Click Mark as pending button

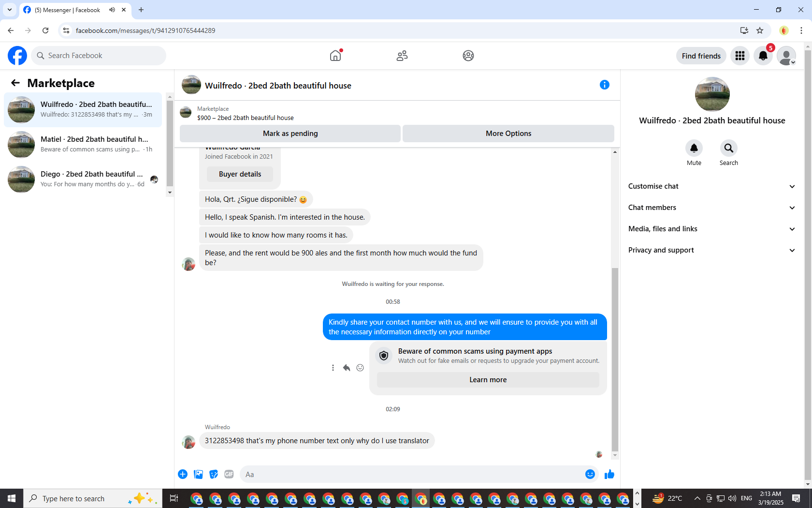click(x=290, y=134)
